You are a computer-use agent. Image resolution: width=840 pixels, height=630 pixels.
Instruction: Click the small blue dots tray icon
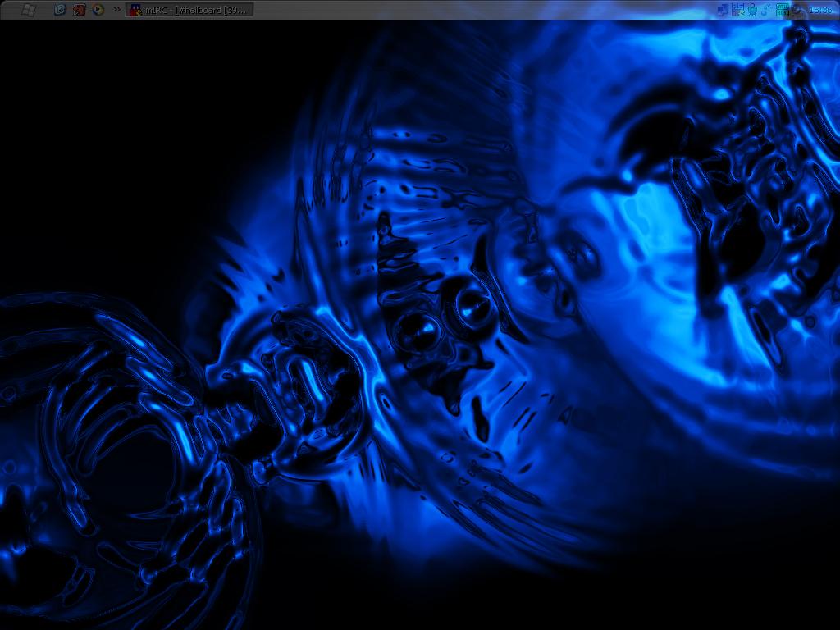point(765,10)
